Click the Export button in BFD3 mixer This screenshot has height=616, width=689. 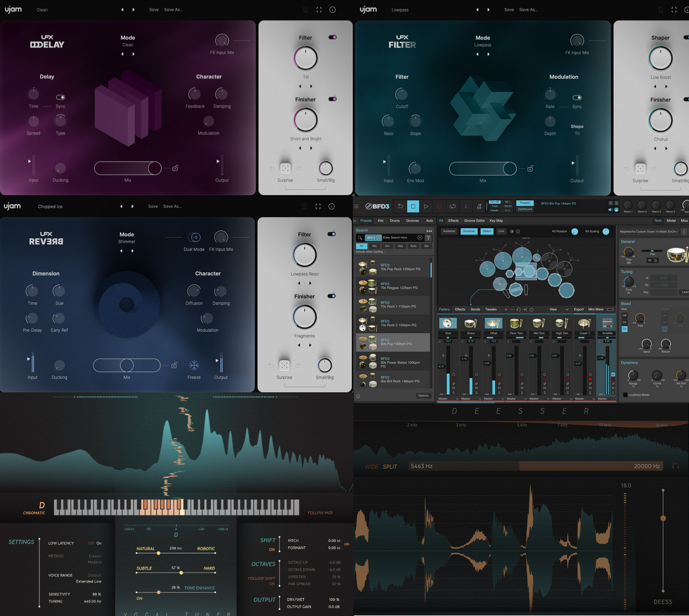pos(579,310)
